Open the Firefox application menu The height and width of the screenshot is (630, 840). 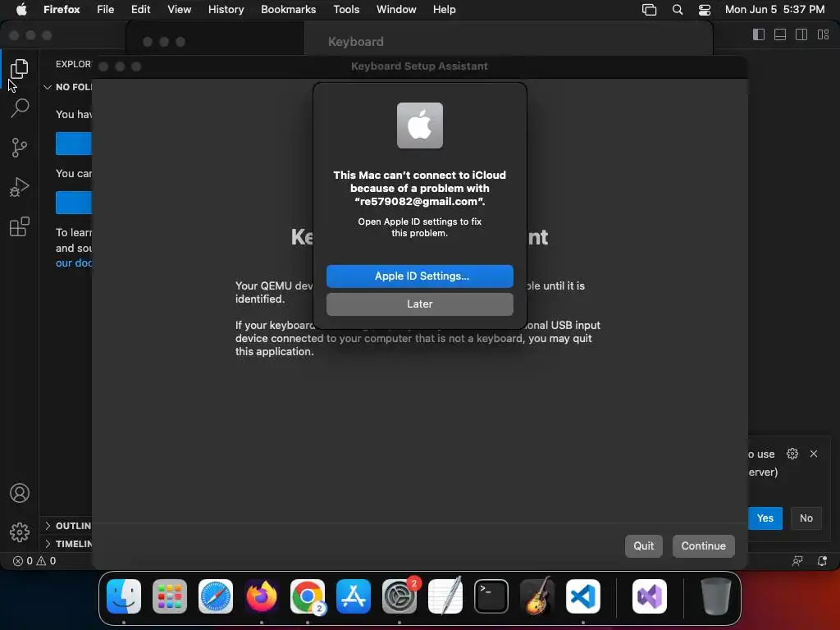(x=62, y=9)
